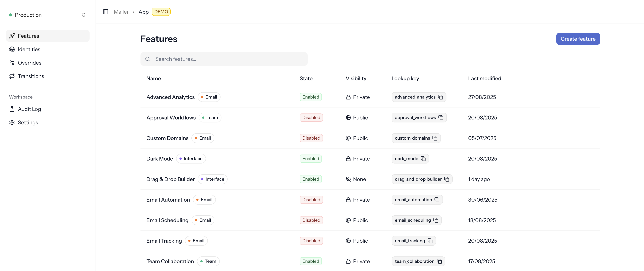Copy the email_scheduling lookup key
The width and height of the screenshot is (644, 271).
click(x=436, y=220)
